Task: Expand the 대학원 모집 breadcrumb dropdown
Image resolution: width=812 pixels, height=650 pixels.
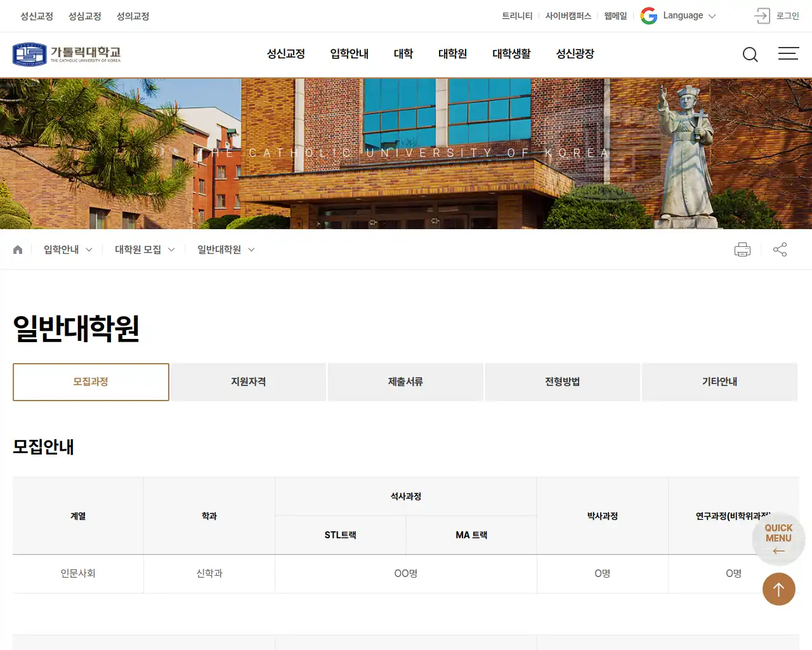Action: (x=145, y=249)
